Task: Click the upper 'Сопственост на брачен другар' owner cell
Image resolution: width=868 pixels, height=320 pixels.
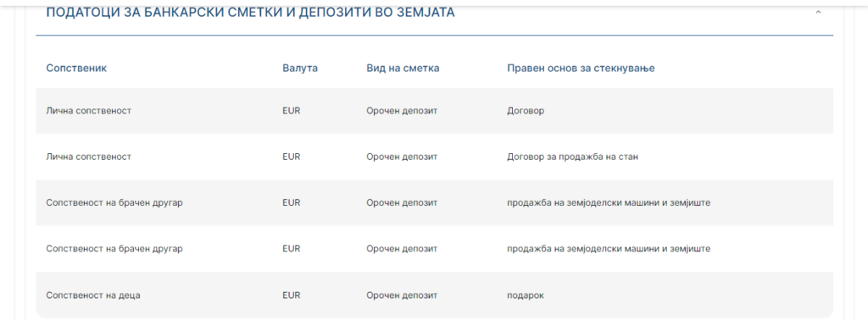Action: tap(114, 202)
